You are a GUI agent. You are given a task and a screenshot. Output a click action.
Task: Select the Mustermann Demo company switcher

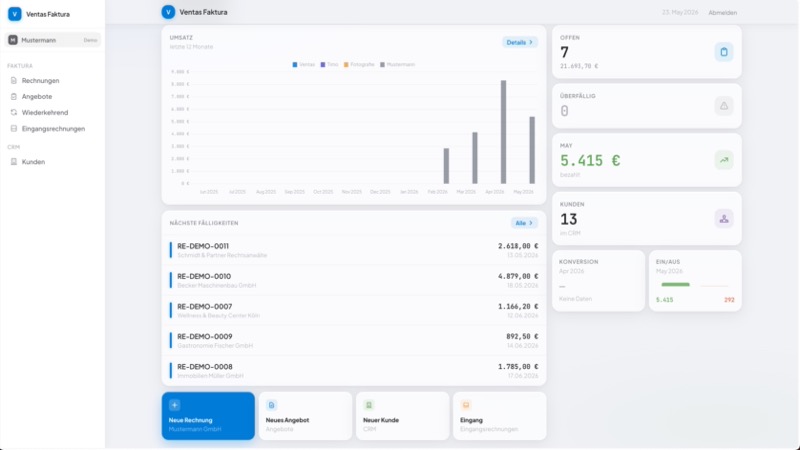pos(53,40)
